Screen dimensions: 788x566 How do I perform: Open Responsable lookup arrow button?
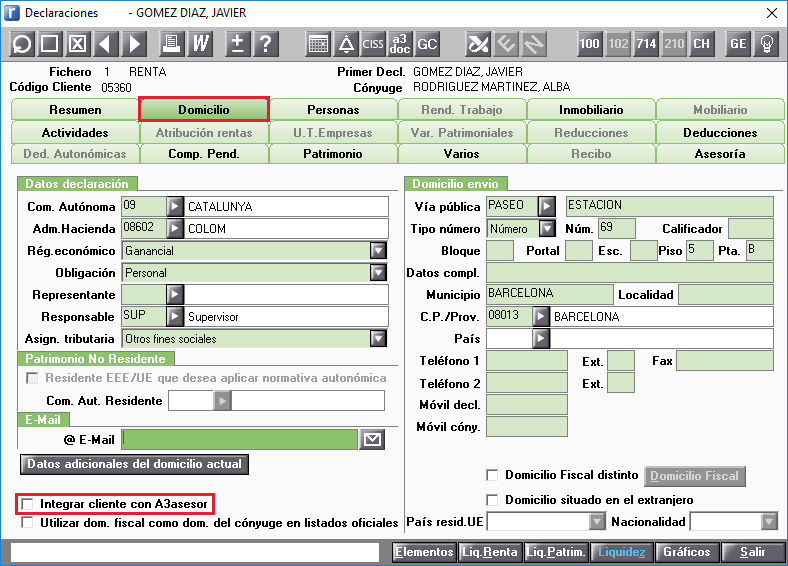(x=175, y=317)
